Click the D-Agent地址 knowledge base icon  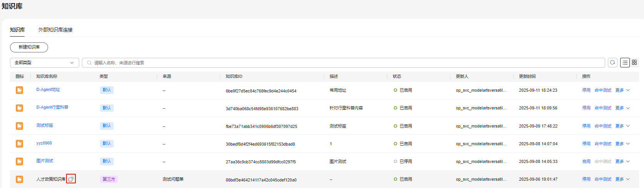coord(19,90)
